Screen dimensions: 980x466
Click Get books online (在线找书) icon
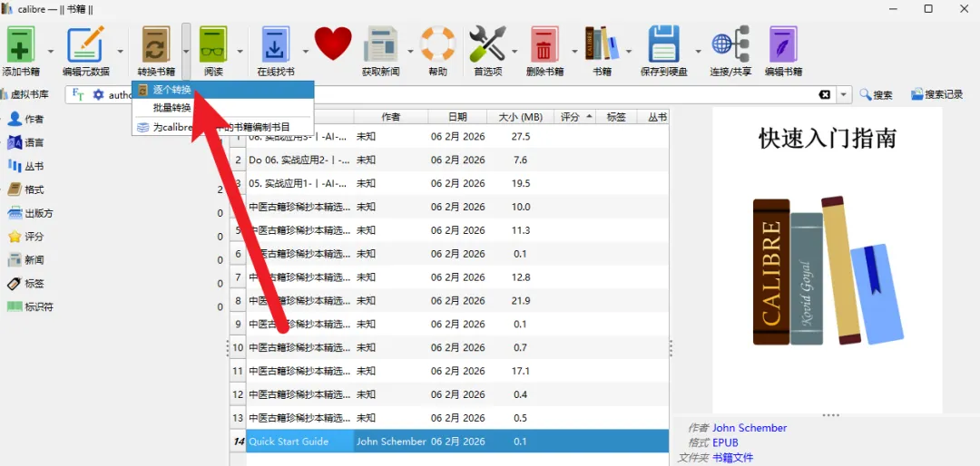pyautogui.click(x=276, y=44)
